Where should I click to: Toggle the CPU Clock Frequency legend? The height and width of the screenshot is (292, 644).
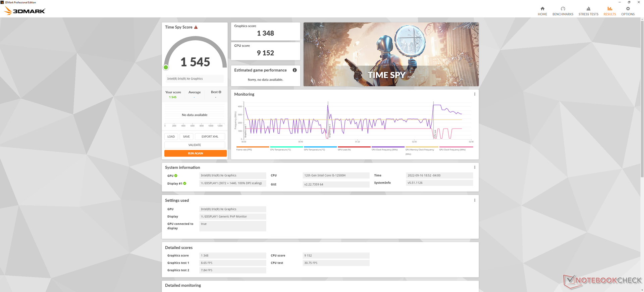pyautogui.click(x=388, y=149)
